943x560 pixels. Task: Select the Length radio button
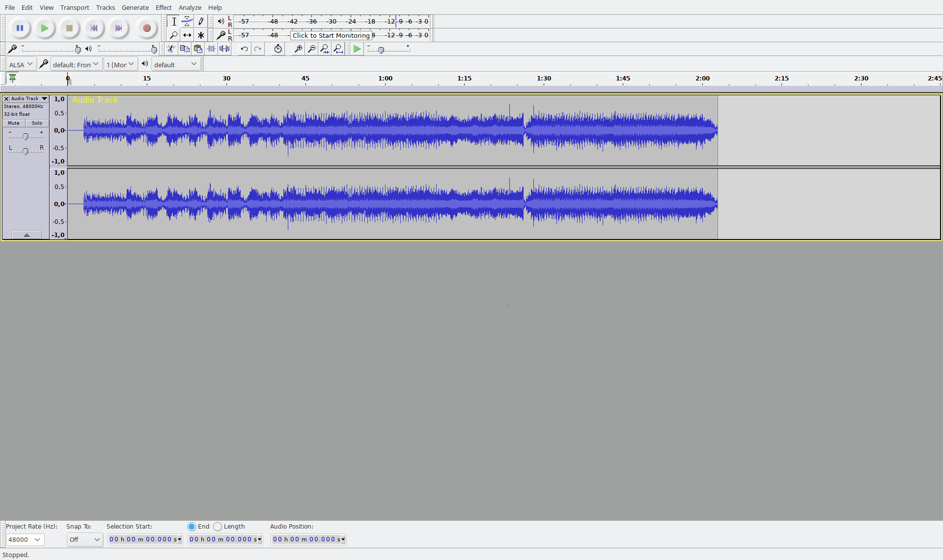[x=218, y=527]
